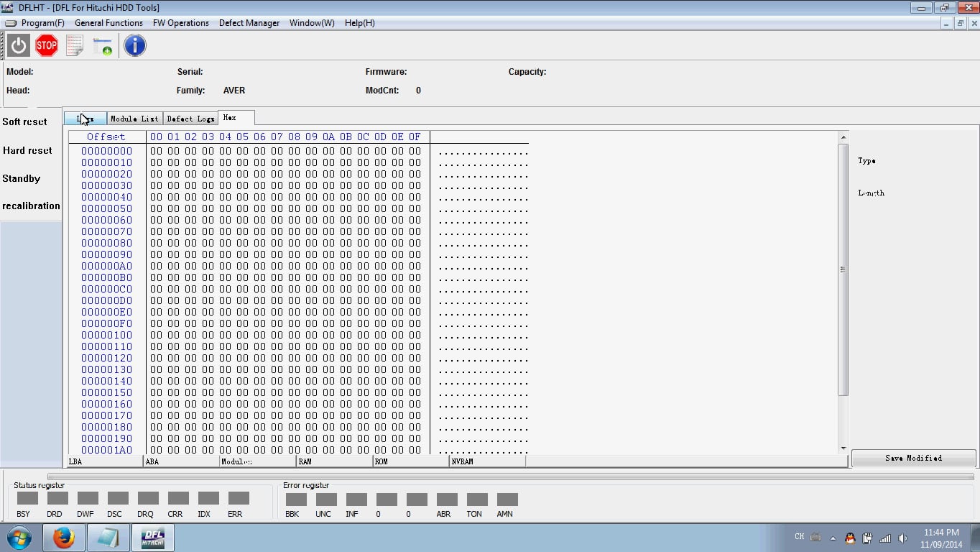Viewport: 980px width, 552px height.
Task: Click the Length label in right panel
Action: 871,193
